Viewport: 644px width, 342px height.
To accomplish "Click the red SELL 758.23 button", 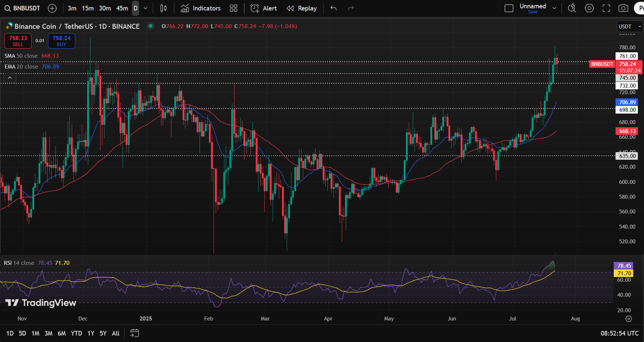I will pos(18,41).
